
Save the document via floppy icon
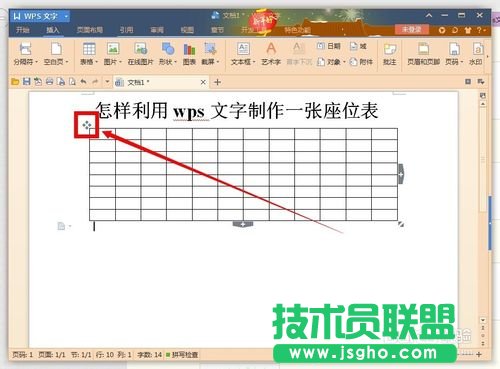27,82
